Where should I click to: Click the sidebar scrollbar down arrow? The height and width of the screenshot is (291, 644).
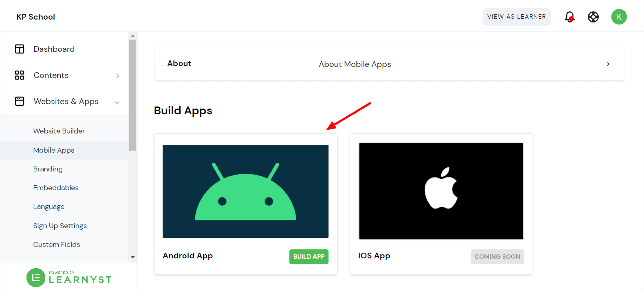[x=132, y=257]
